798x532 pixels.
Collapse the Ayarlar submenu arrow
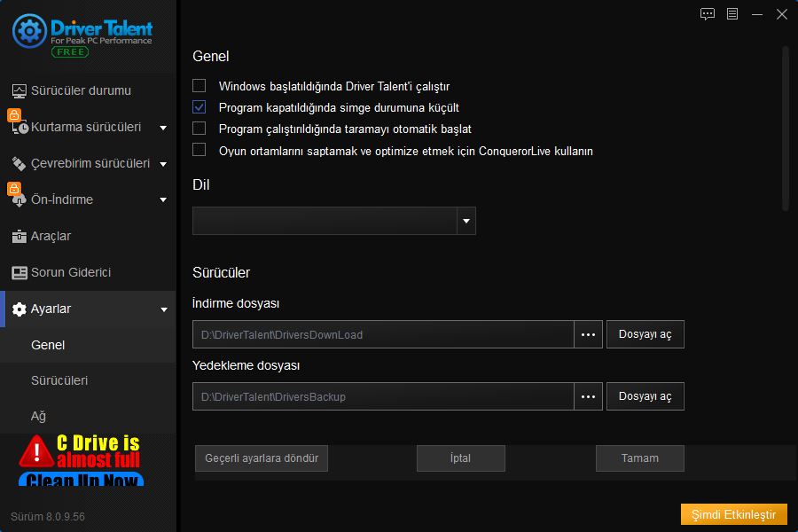[x=164, y=309]
